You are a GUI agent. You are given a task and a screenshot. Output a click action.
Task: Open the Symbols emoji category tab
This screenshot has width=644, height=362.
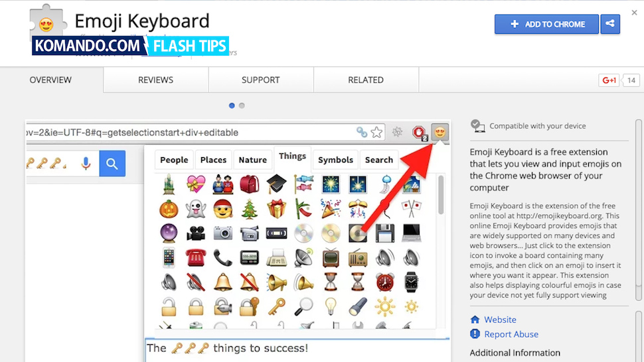click(x=335, y=160)
